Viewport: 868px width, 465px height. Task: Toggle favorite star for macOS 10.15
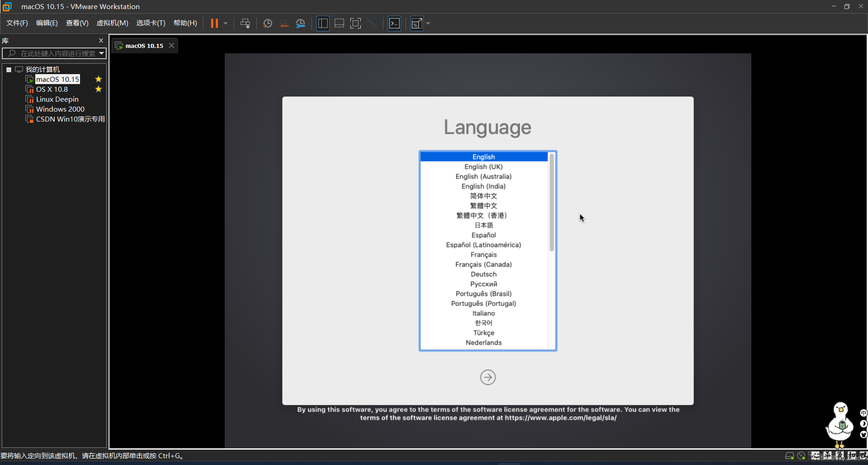98,80
